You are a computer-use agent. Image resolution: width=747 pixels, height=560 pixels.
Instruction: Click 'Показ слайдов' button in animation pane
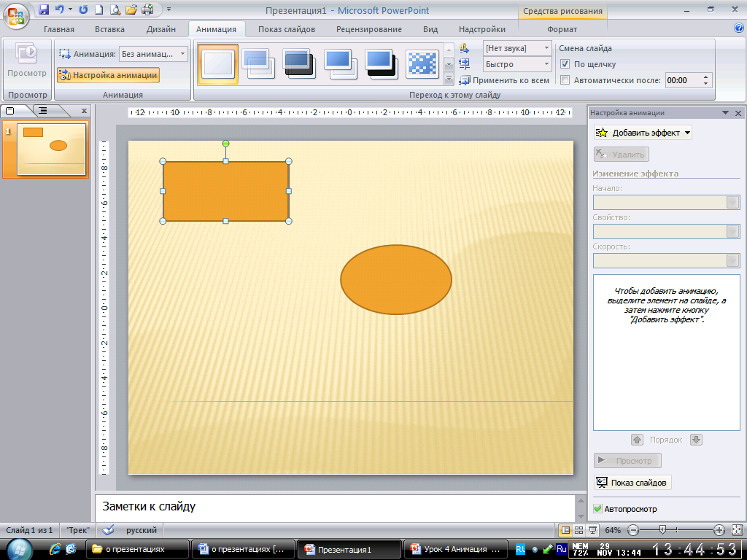tap(632, 483)
